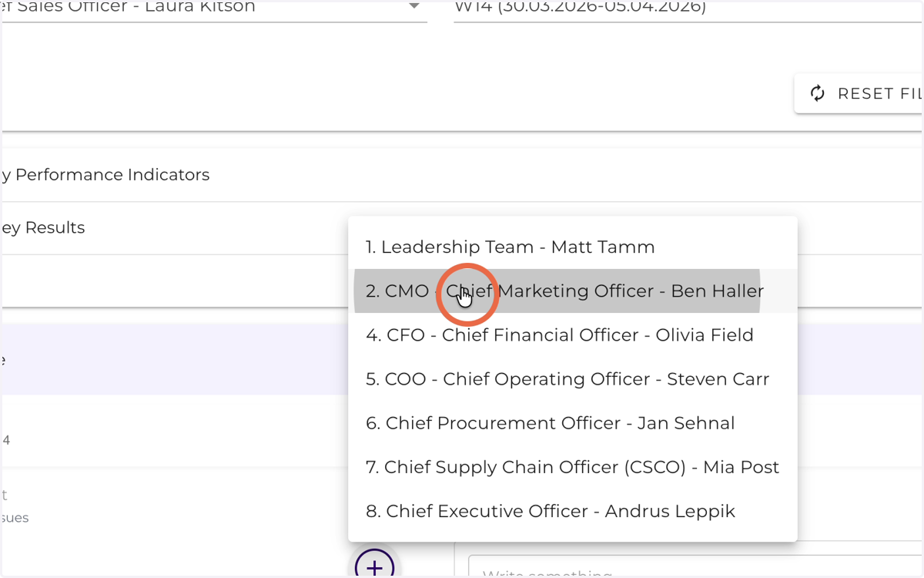Image resolution: width=924 pixels, height=578 pixels.
Task: Select Chief Procurement Officer - Jan Sehnal
Action: [572, 422]
